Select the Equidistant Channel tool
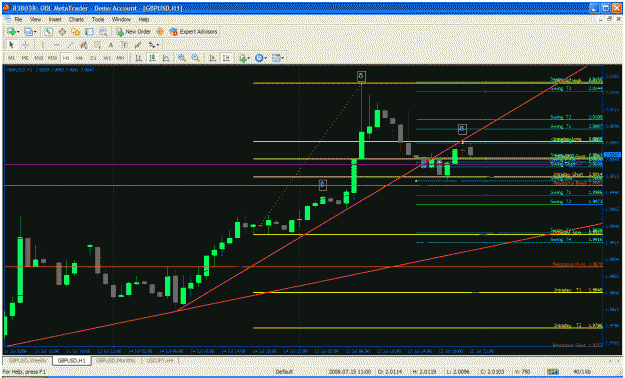Screen dimensions: 625x378 83,45
